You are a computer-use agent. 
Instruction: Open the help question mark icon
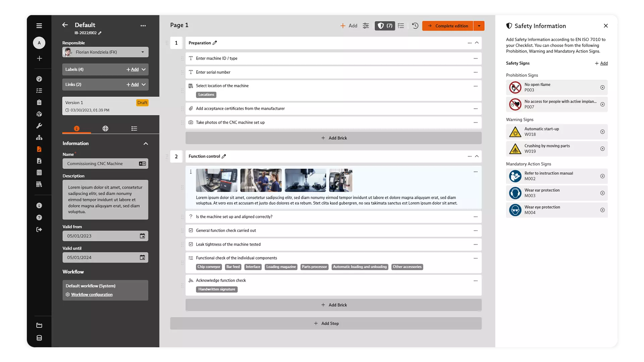(39, 218)
